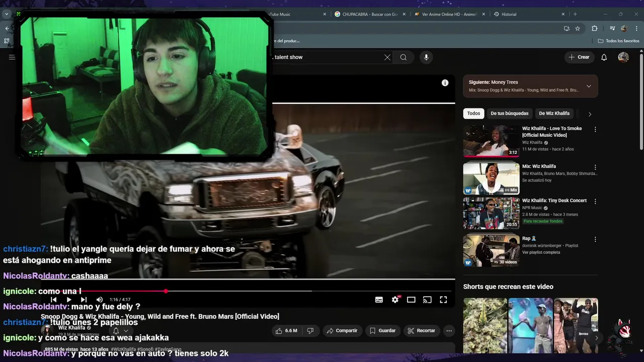Bookmark this page with star icon

tap(578, 29)
